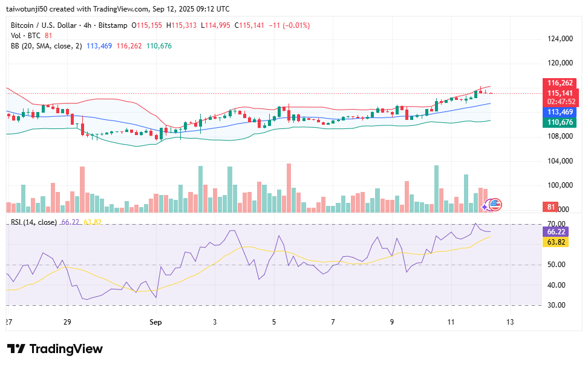Click the 5 date on the time axis
588x367 pixels.
click(274, 322)
